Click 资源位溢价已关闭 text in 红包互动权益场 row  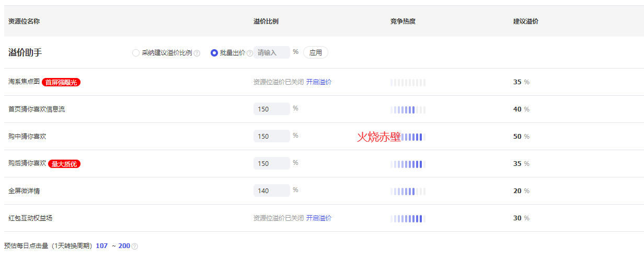tap(279, 218)
